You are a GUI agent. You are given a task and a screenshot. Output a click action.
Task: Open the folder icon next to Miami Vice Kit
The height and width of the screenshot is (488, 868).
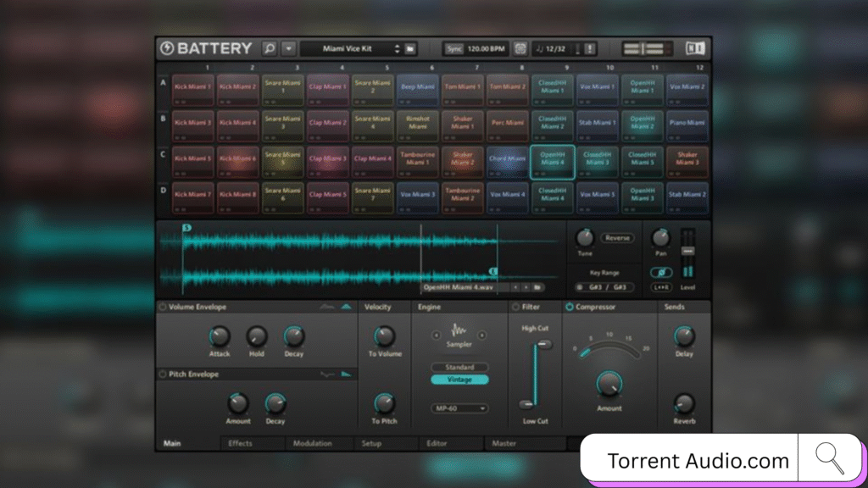coord(409,48)
